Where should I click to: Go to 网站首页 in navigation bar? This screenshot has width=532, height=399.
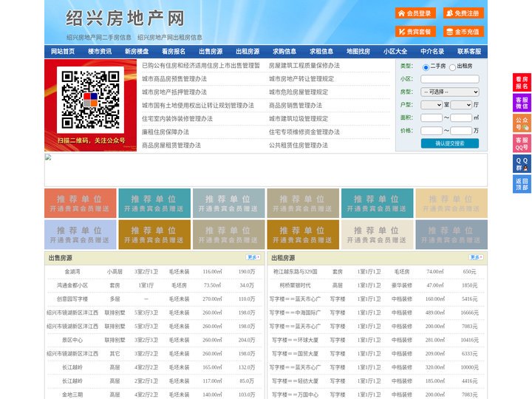pyautogui.click(x=63, y=52)
